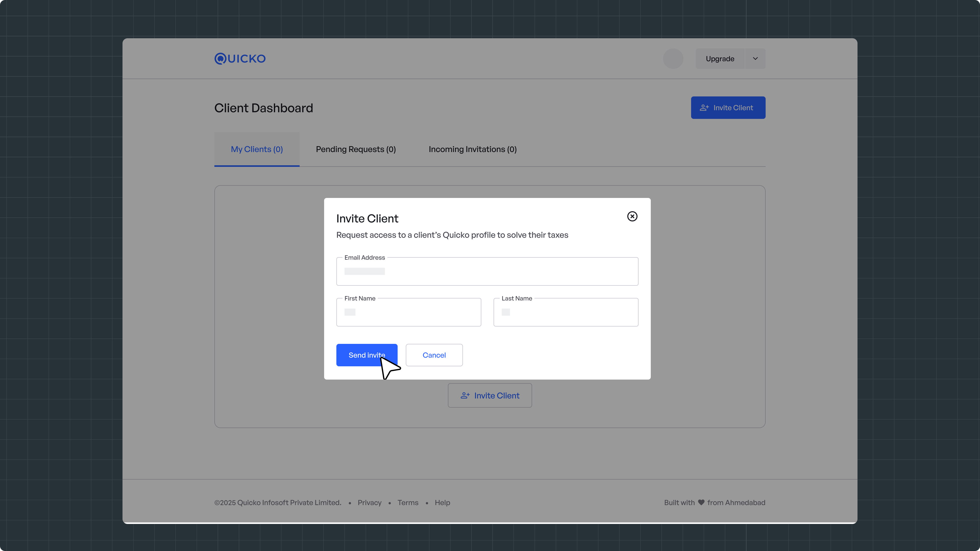The image size is (980, 551).
Task: Open the Privacy link in footer
Action: [369, 503]
